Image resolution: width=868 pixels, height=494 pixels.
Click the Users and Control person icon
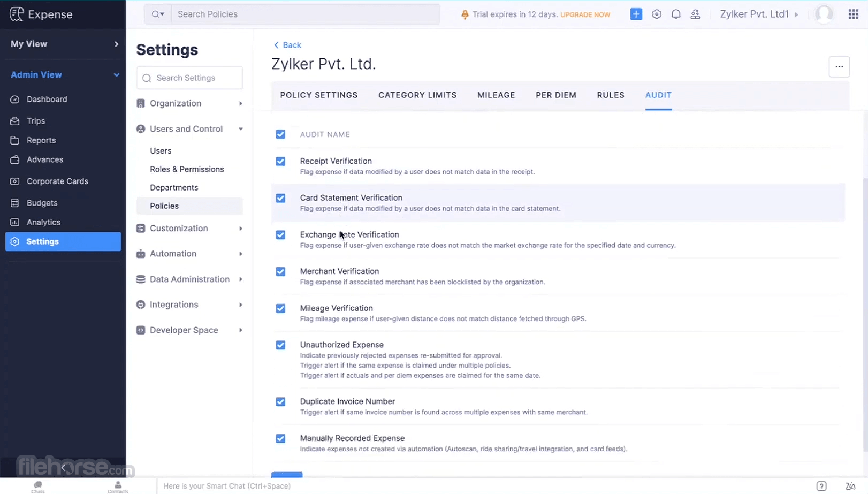pyautogui.click(x=141, y=129)
